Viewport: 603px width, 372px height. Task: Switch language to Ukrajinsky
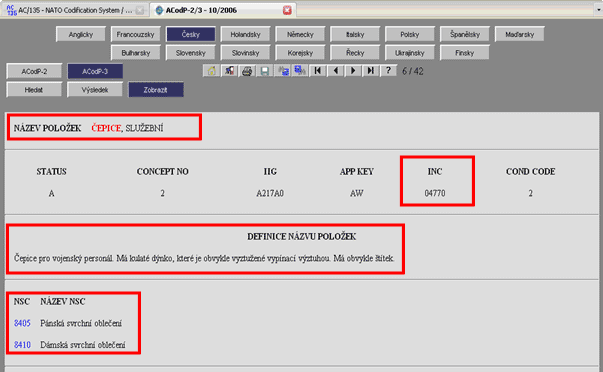point(410,53)
